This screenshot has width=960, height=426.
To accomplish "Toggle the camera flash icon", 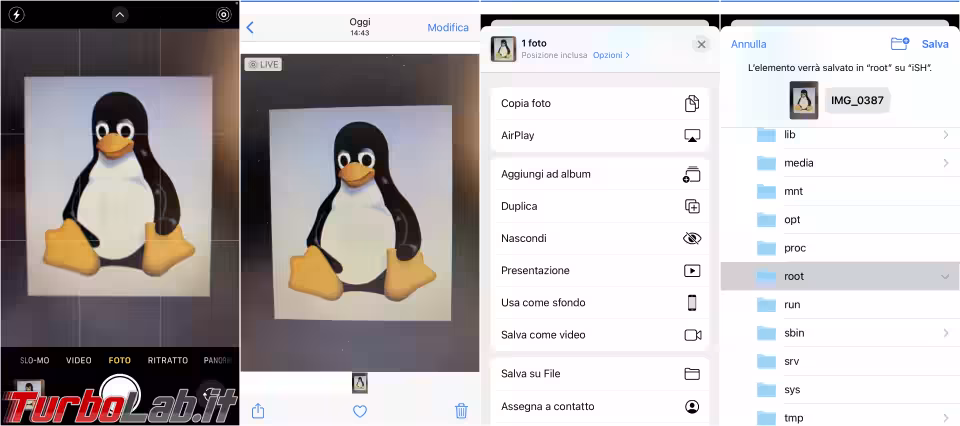I will pyautogui.click(x=16, y=15).
